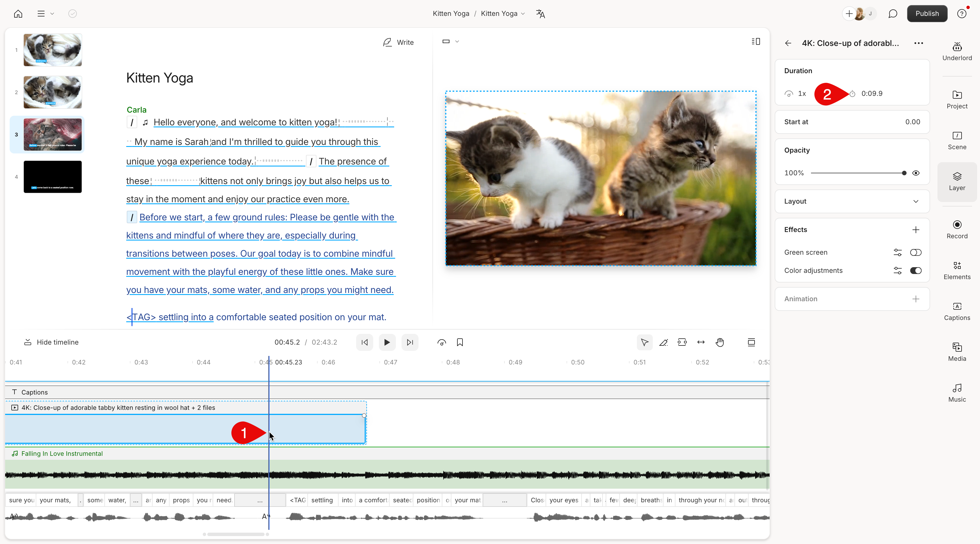Play the composition

pyautogui.click(x=387, y=342)
